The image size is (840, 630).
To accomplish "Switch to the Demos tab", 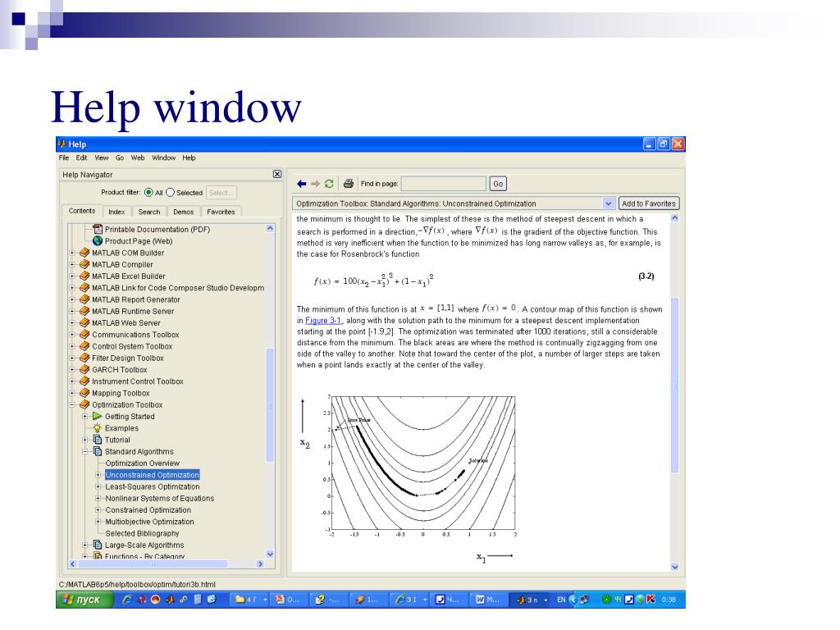I will click(x=183, y=212).
